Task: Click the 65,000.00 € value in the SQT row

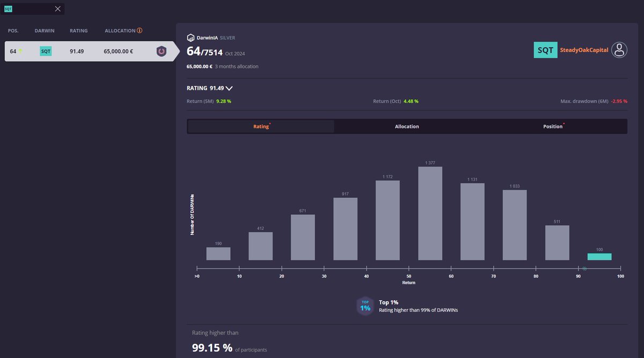Action: tap(118, 51)
